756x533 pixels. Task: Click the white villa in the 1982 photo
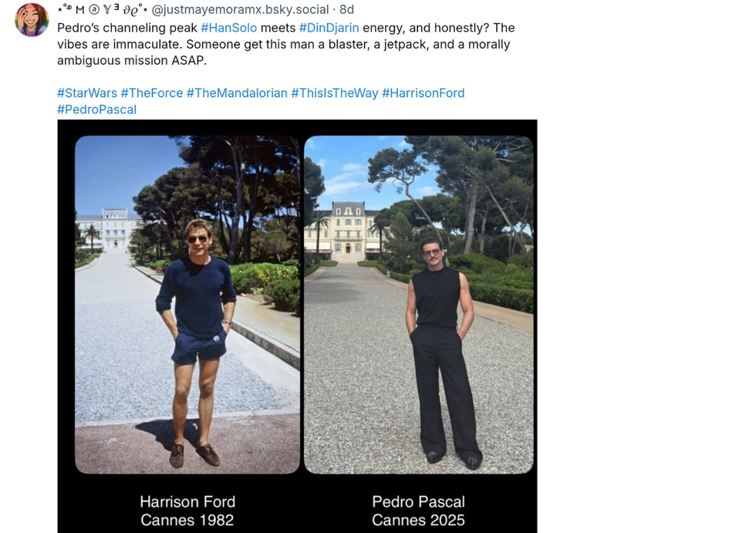tap(110, 226)
